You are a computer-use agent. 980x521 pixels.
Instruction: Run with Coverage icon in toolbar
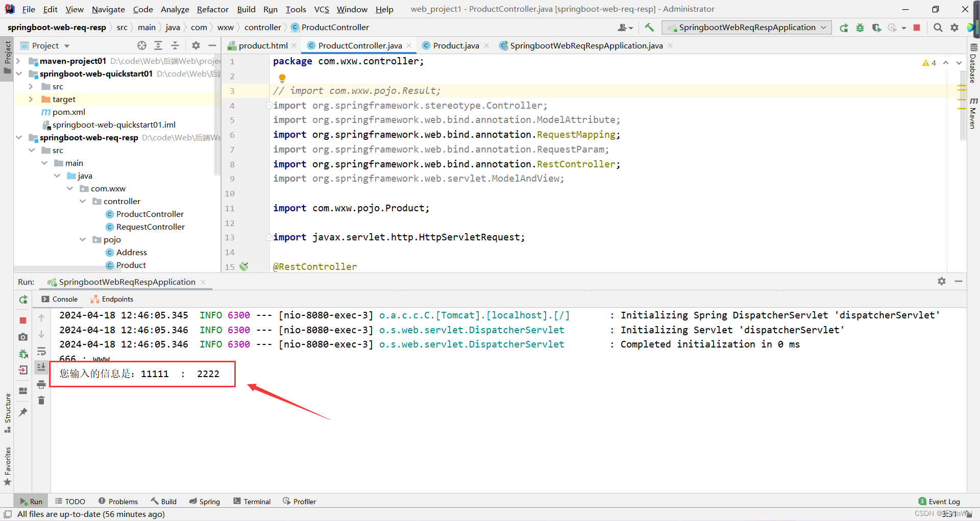pos(876,28)
